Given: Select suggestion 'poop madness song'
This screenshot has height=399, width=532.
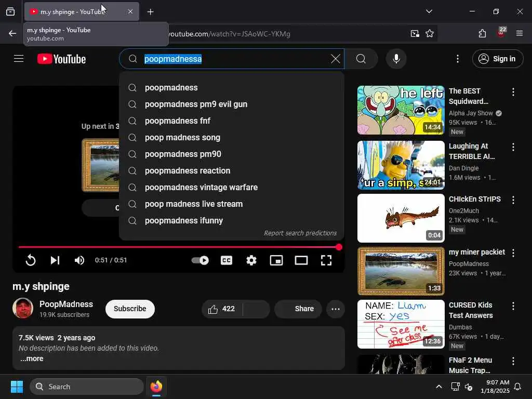Looking at the screenshot, I should [231, 137].
